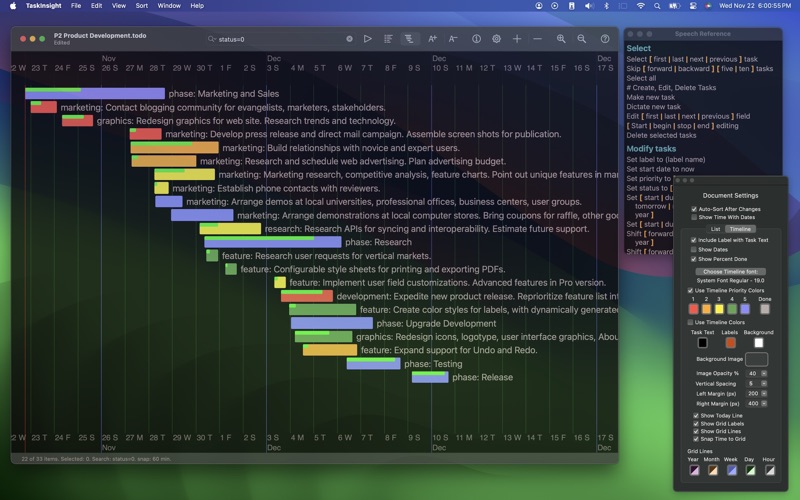Select the phase: Release task bar

point(430,377)
